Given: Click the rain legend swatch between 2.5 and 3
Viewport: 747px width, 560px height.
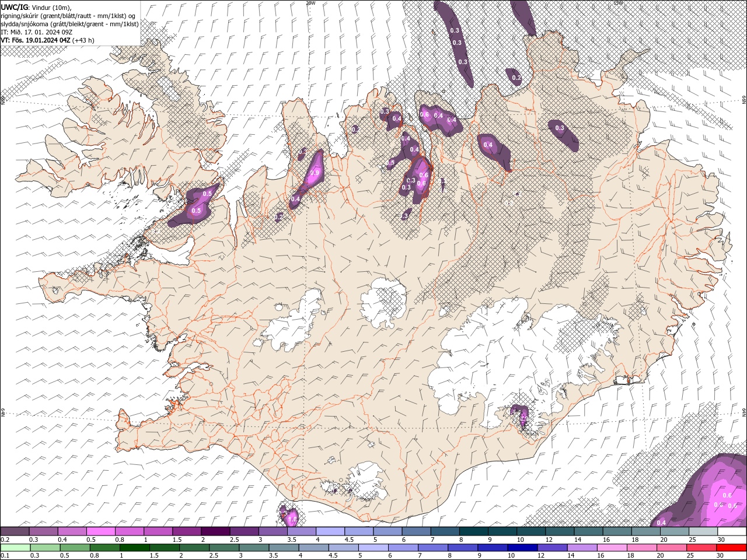Looking at the screenshot, I should pyautogui.click(x=224, y=548).
